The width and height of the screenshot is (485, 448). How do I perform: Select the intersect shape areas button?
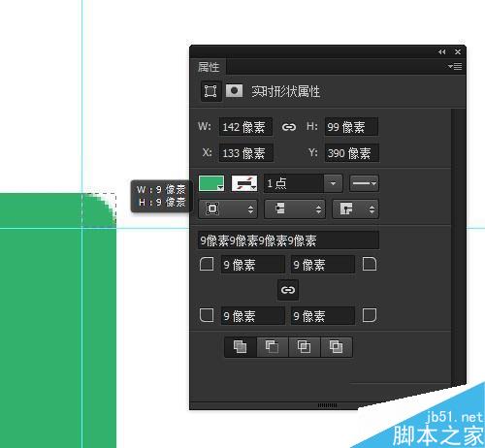click(x=304, y=347)
